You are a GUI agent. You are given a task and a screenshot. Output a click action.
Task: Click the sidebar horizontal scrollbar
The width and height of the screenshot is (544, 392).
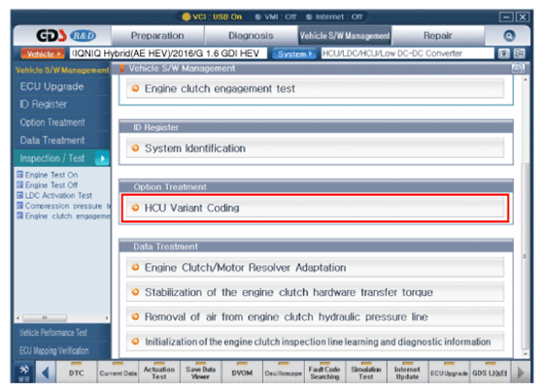coord(62,317)
